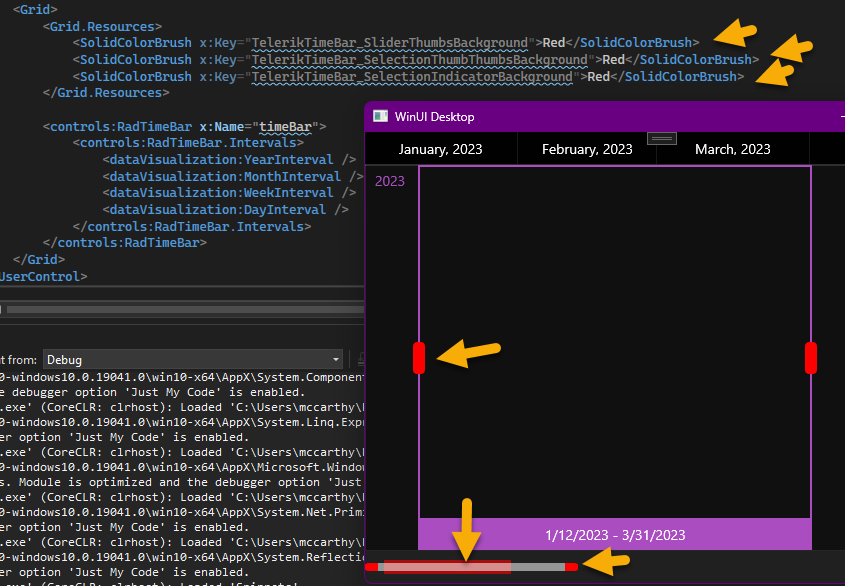Click the WinUI Desktop app icon
Image resolution: width=845 pixels, height=586 pixels.
tap(380, 116)
